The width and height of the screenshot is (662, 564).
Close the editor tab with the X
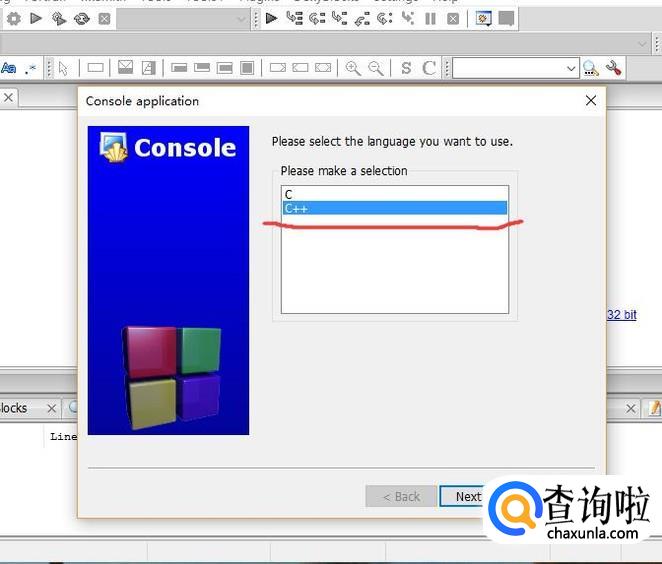pos(8,98)
